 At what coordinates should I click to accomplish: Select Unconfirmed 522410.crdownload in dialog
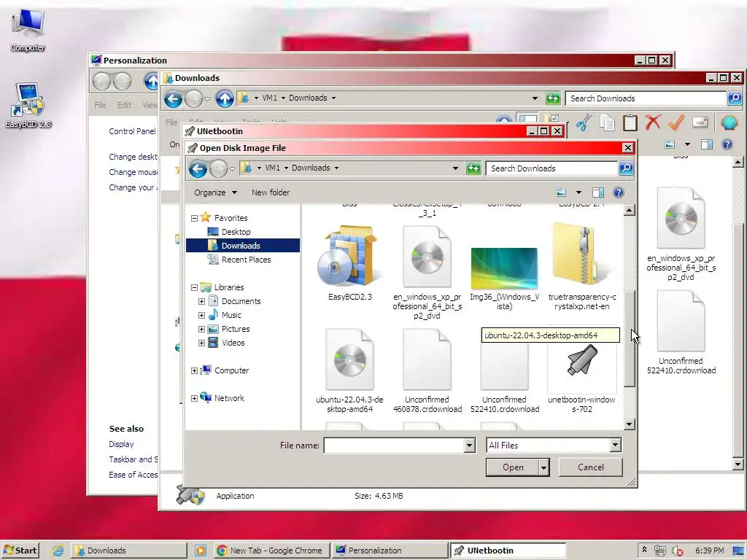[505, 376]
